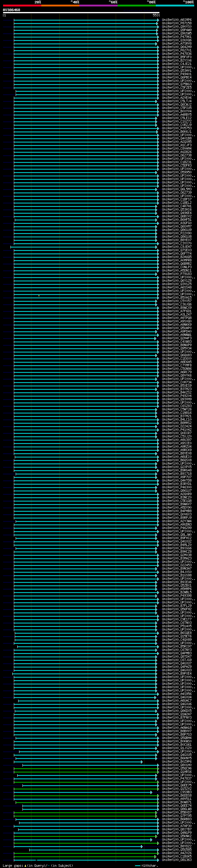Pick the UniRef100_C5FZE5 hit label
Viewport: 197px width, 868px height.
pos(177,88)
